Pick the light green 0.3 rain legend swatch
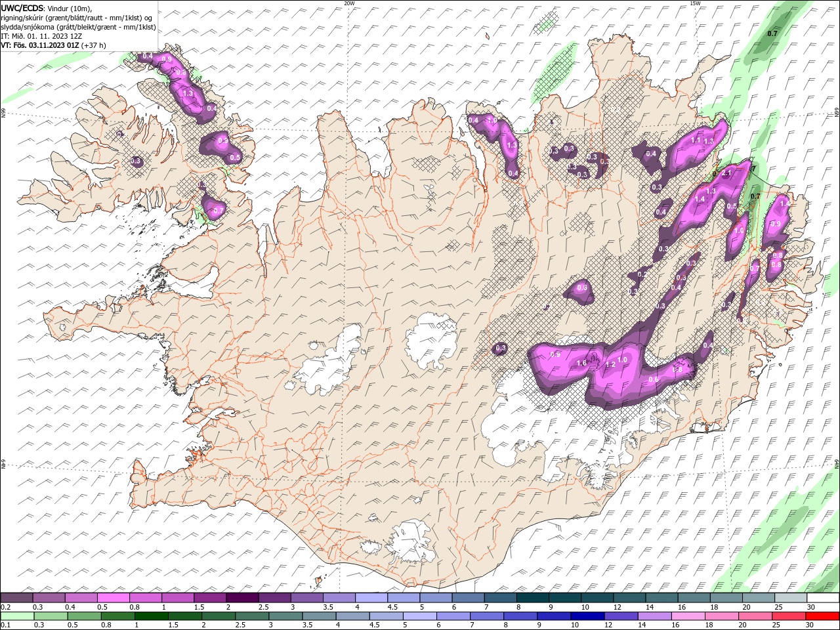 [x=51, y=616]
